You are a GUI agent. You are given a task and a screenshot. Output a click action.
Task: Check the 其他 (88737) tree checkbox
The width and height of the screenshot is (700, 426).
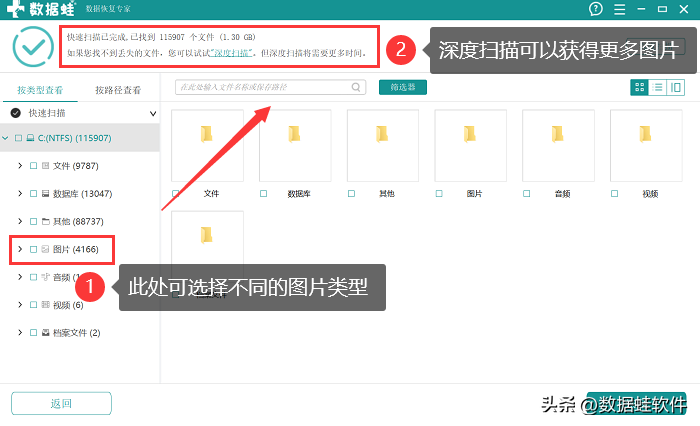click(33, 221)
